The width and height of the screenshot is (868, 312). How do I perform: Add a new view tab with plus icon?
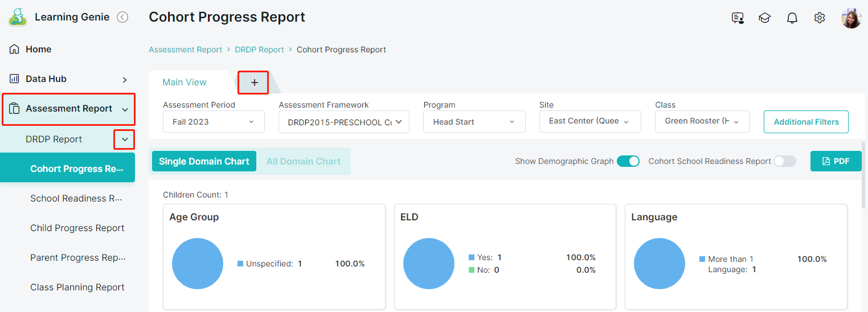254,83
